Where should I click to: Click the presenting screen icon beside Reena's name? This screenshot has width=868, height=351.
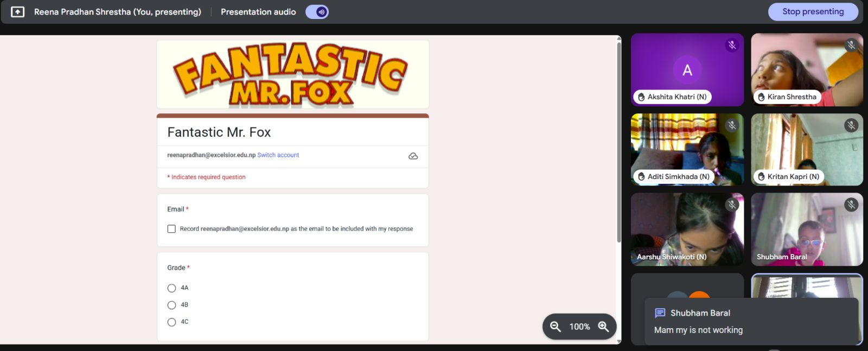17,11
